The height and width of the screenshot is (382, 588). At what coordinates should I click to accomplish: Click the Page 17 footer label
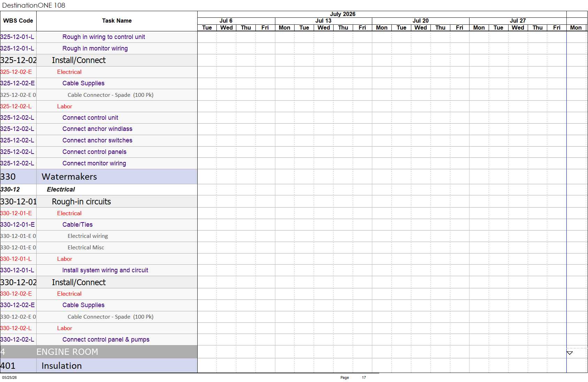tap(353, 377)
